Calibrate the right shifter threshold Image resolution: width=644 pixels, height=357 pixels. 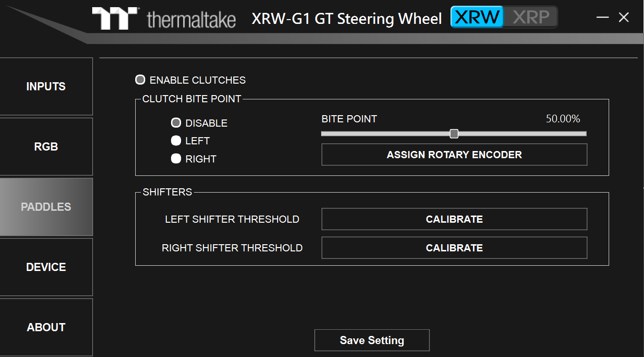click(454, 248)
